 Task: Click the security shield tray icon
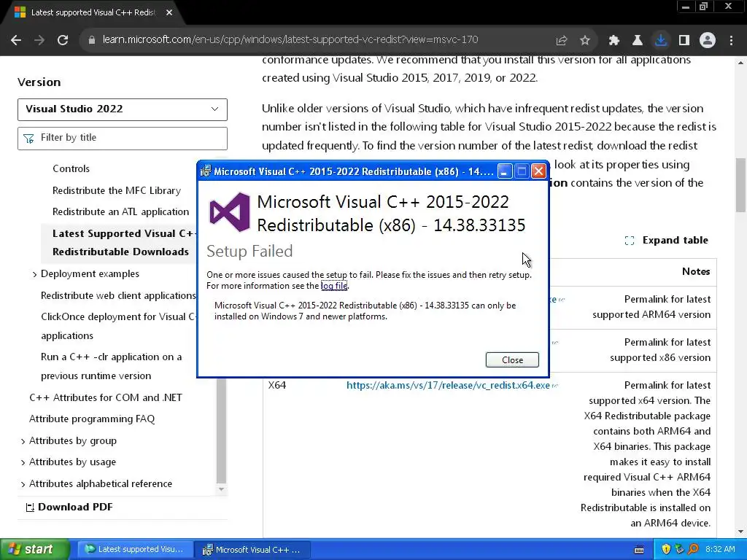pos(666,550)
